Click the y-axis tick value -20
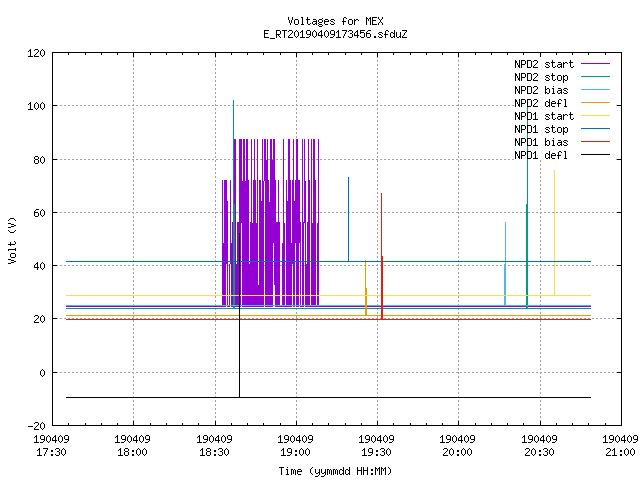 pos(37,426)
